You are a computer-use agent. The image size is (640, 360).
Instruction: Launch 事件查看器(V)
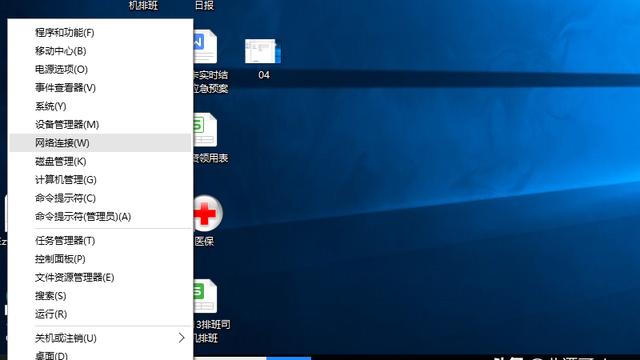[100, 87]
